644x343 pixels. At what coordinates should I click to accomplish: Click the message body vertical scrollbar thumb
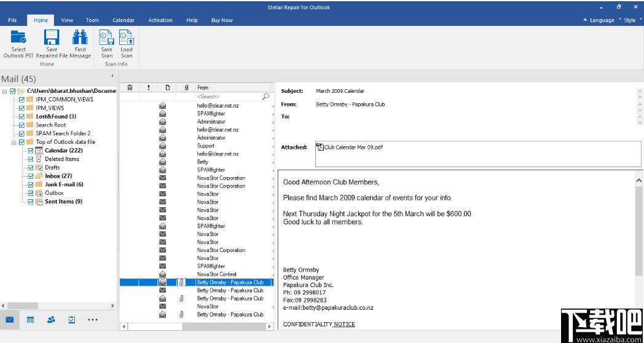[638, 231]
